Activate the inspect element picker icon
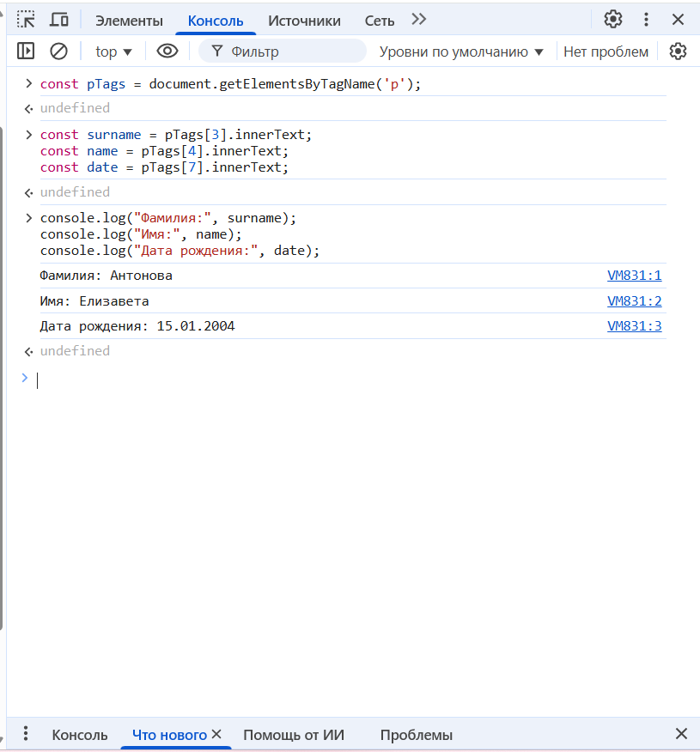Viewport: 700px width, 752px height. pyautogui.click(x=27, y=20)
